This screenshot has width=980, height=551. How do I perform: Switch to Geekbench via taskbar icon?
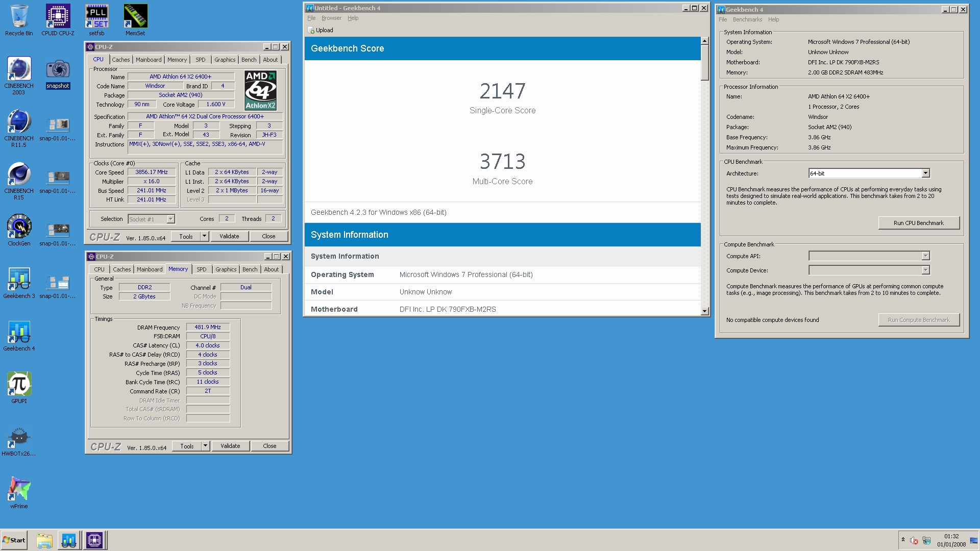tap(69, 540)
